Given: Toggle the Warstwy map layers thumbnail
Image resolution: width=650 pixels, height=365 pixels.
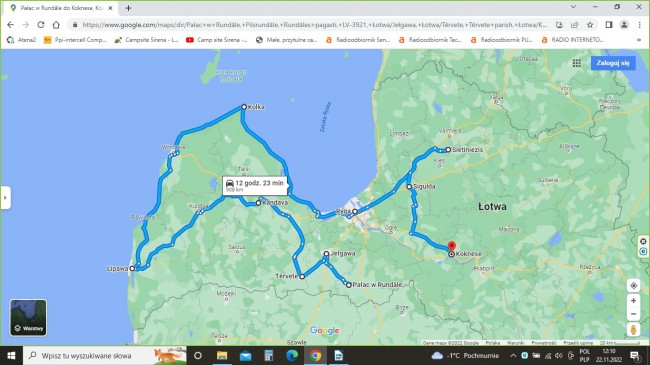Looking at the screenshot, I should (28, 318).
